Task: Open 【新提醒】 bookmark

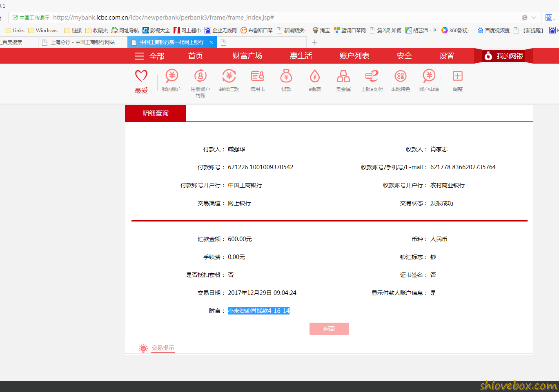Action: (529, 30)
